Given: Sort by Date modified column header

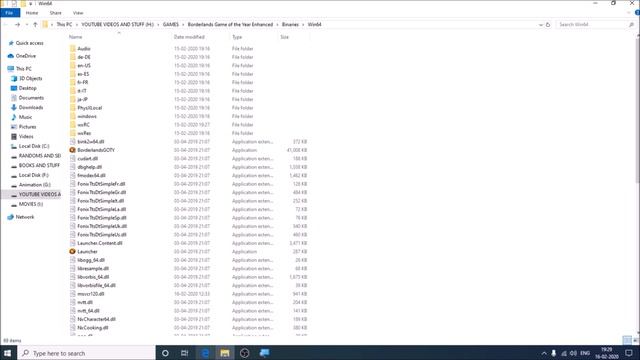Looking at the screenshot, I should (x=189, y=37).
